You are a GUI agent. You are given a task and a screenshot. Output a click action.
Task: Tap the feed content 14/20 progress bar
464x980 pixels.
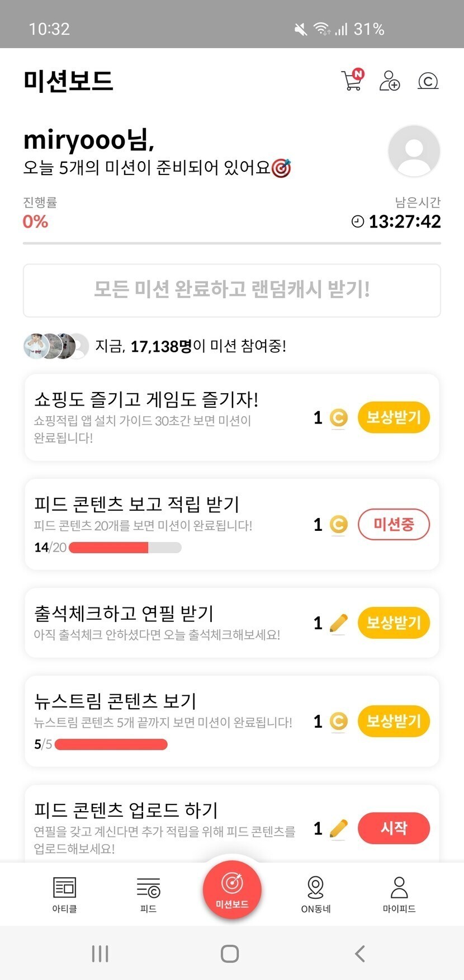click(x=125, y=548)
